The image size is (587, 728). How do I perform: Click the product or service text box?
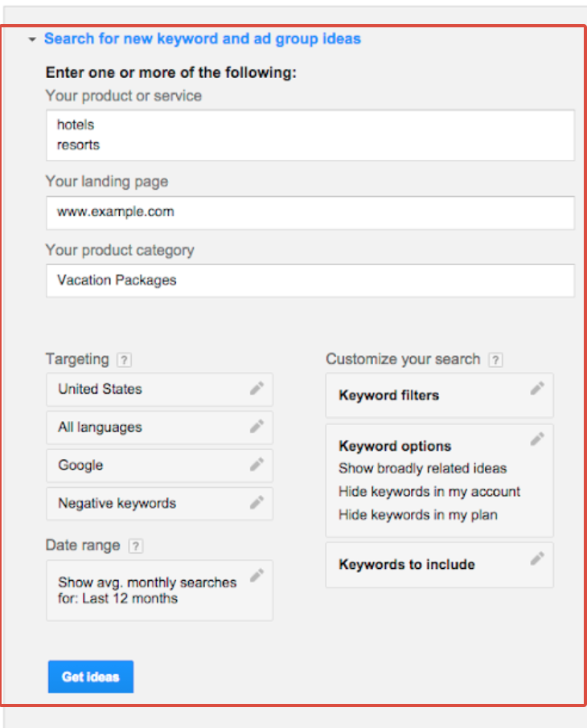[310, 135]
